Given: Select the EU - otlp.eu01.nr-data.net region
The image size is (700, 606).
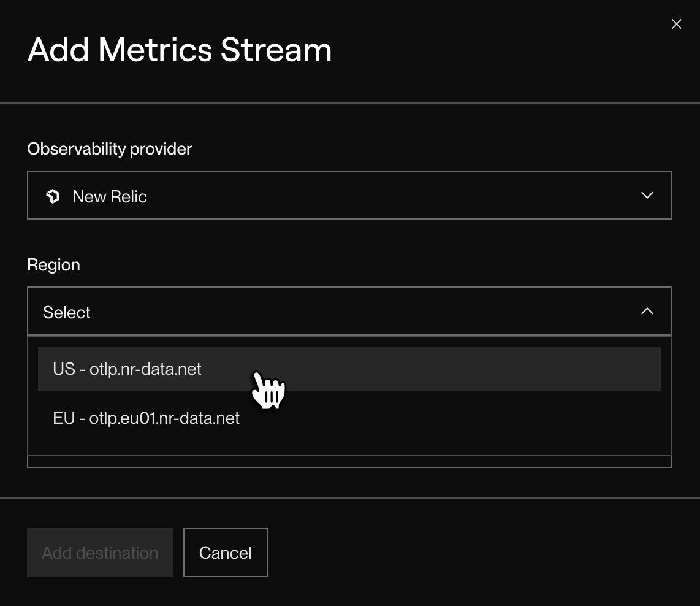Looking at the screenshot, I should click(x=146, y=418).
